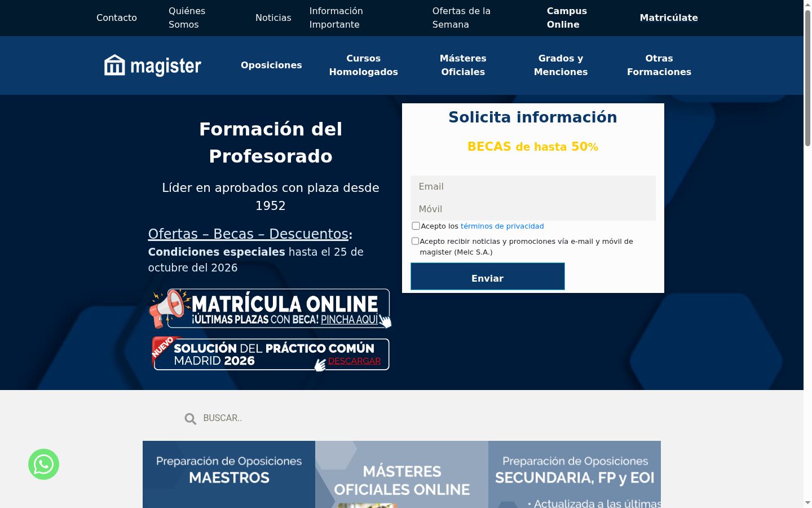Click the hand pointer icon beside Pincha Aquí

coord(385,321)
